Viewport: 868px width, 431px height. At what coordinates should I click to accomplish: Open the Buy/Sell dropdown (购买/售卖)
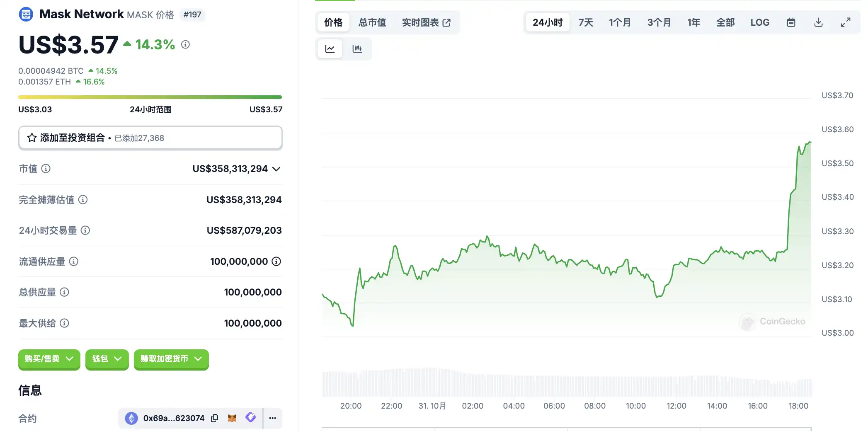tap(49, 359)
